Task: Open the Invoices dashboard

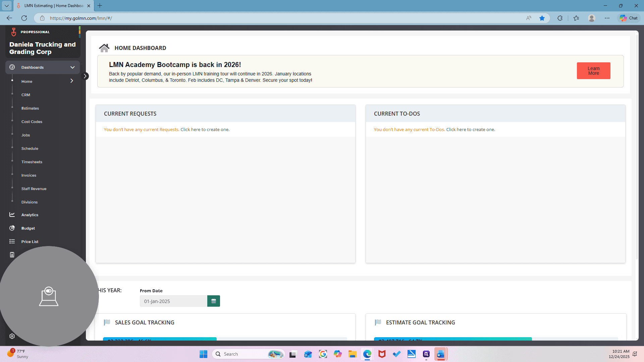Action: (29, 175)
